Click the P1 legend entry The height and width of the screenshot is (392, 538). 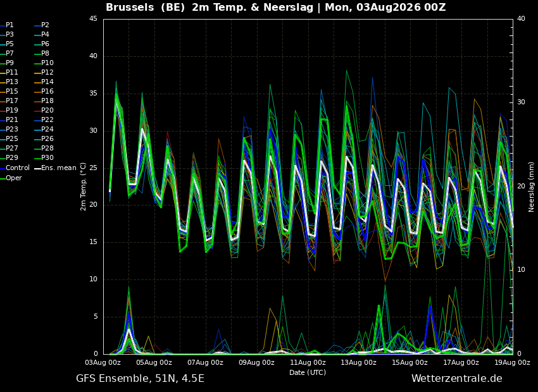click(x=7, y=25)
